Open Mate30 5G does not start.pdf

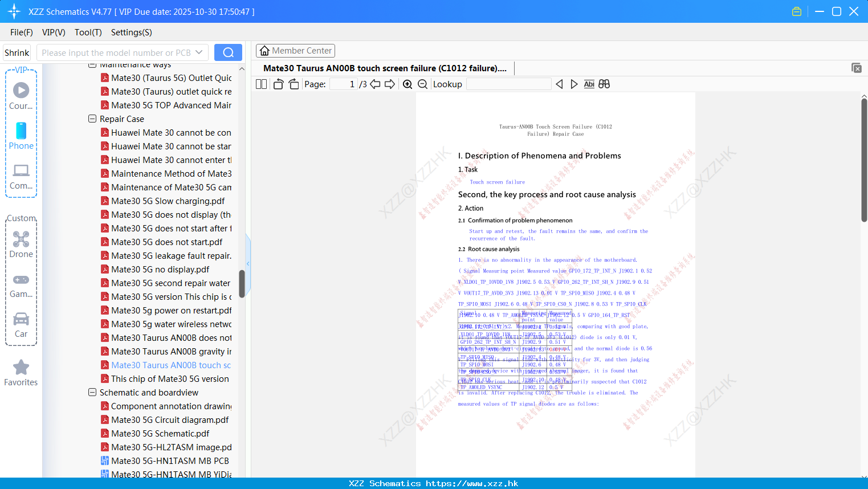pos(162,242)
